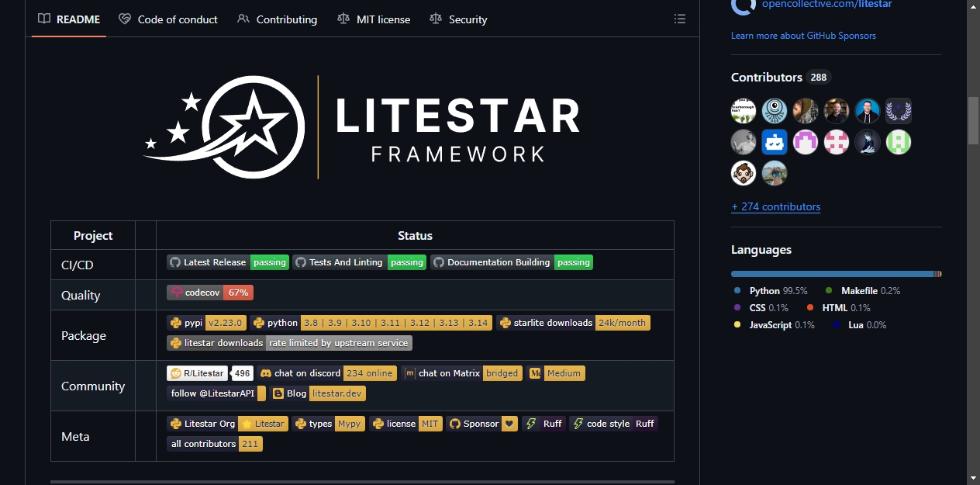Click the vertical page scrollbar thumb

tap(974, 120)
